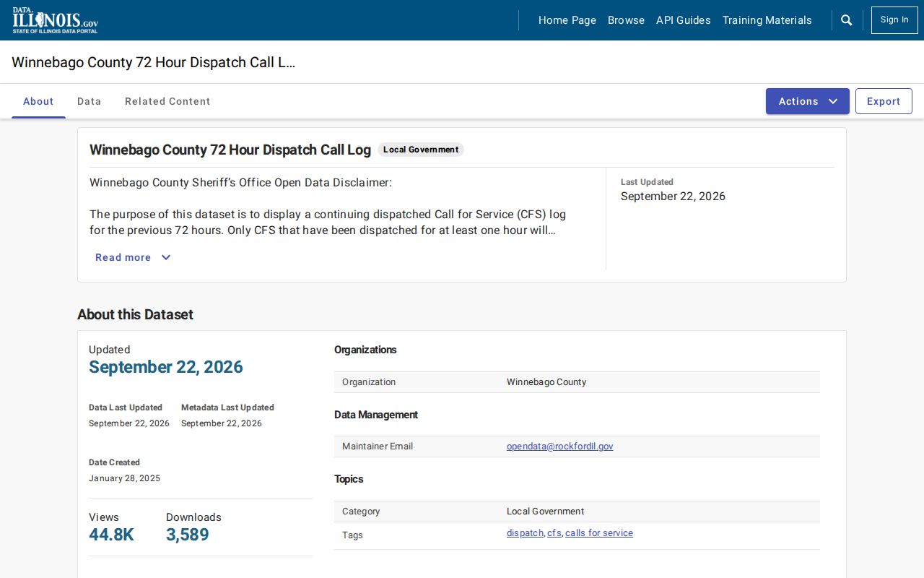The height and width of the screenshot is (578, 924).
Task: Click the Sign In button
Action: (894, 20)
